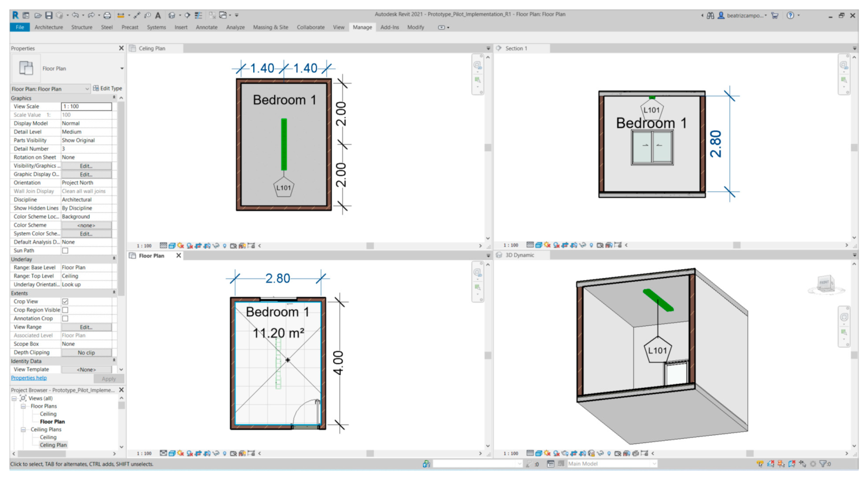Click the Autodesk App Store cart icon
868x480 pixels.
(775, 16)
